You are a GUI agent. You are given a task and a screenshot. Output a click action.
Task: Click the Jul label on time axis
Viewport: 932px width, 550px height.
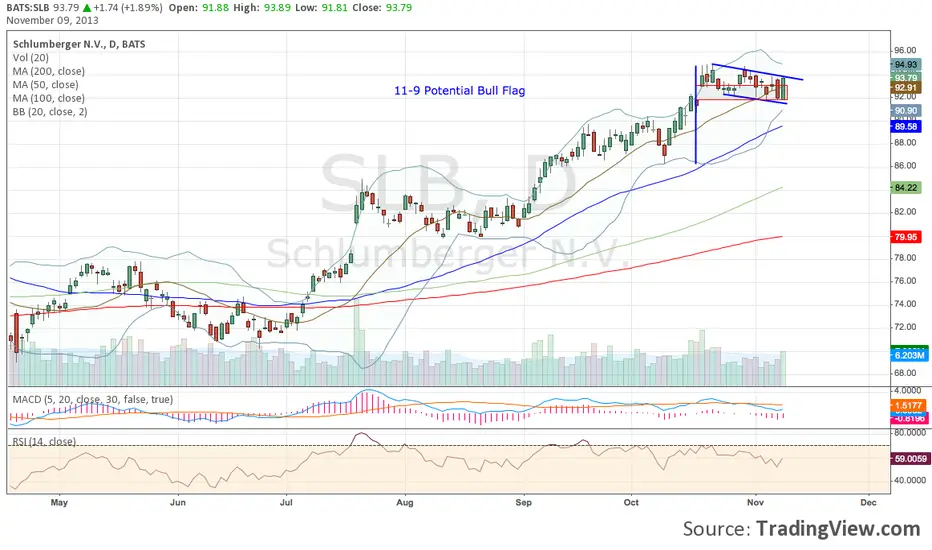pyautogui.click(x=286, y=502)
